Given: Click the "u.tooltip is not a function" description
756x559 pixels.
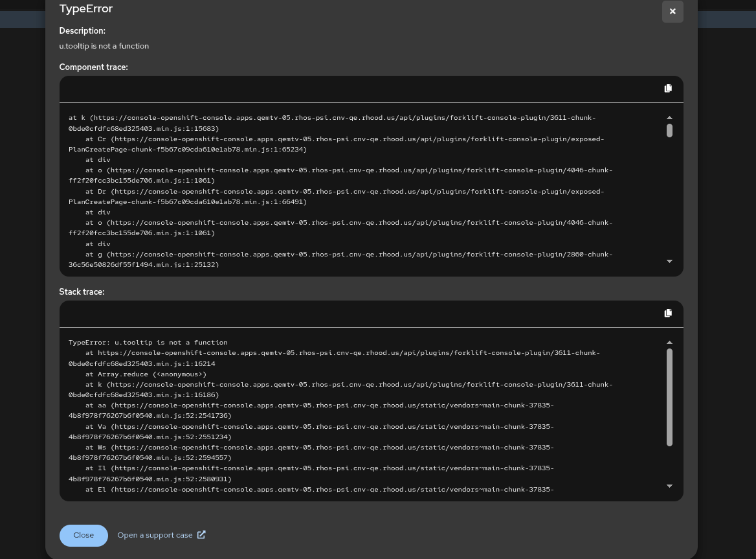Looking at the screenshot, I should pyautogui.click(x=104, y=46).
